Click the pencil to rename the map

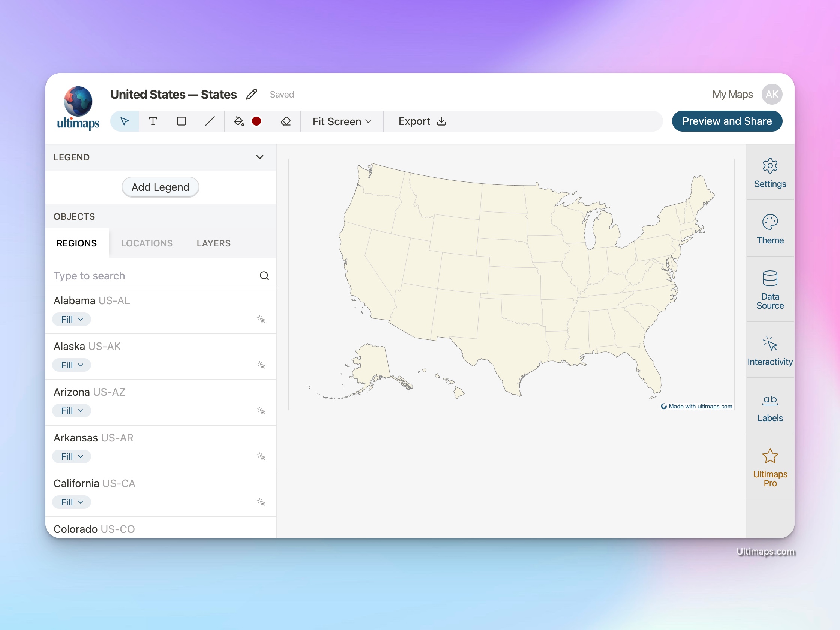(x=252, y=94)
